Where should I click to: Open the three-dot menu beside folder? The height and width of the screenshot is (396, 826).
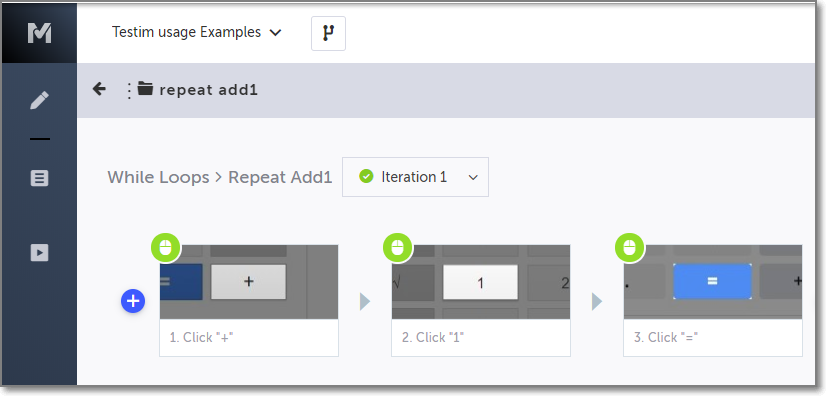click(x=129, y=90)
